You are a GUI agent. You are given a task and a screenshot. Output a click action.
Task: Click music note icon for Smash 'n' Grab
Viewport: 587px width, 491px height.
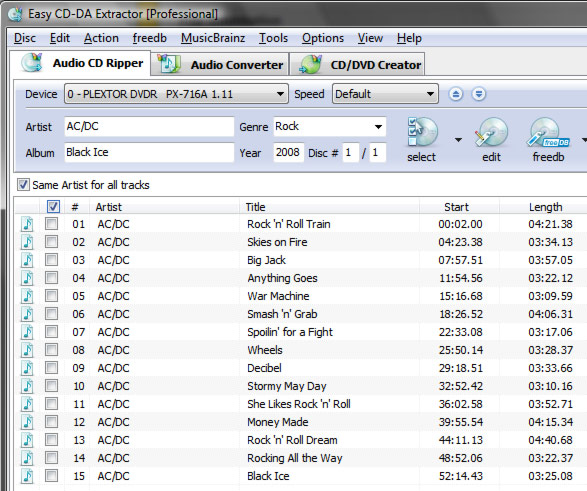tap(27, 314)
